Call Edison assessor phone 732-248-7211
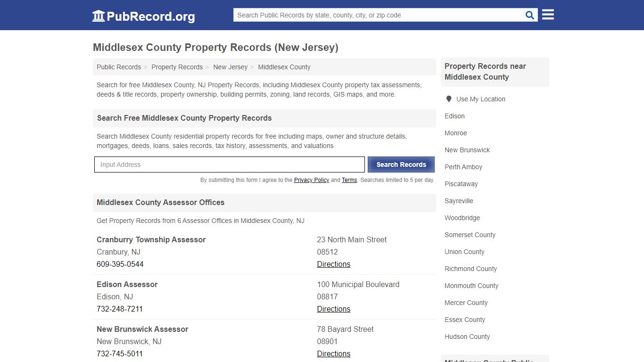Viewport: 644px width, 362px height. pos(120,309)
